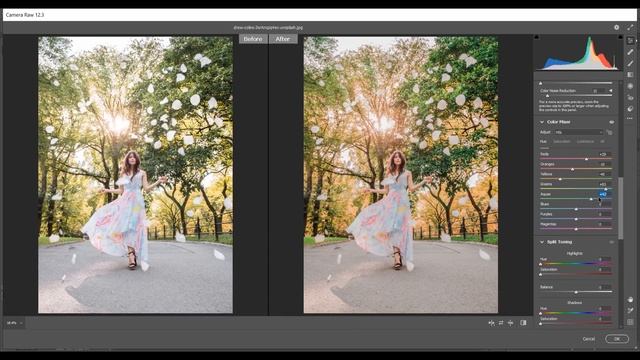640x360 pixels.
Task: Adjust the Blues hue slider
Action: click(576, 209)
